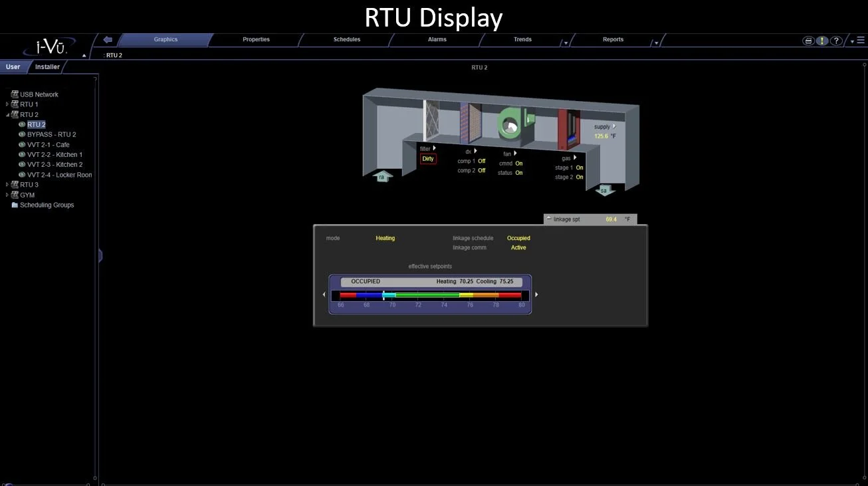The width and height of the screenshot is (868, 486).
Task: Open the Reports dropdown arrow
Action: (656, 43)
